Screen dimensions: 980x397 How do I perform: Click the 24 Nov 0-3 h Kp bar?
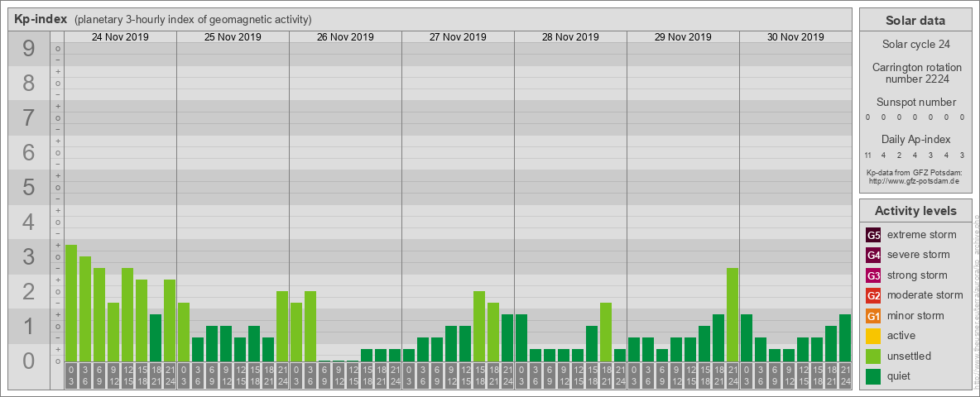coord(71,303)
